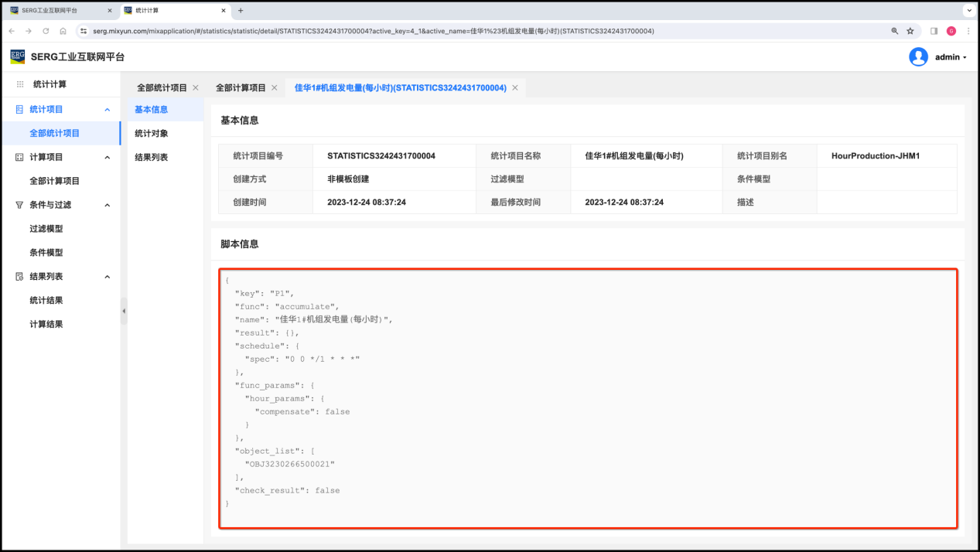Click the browser reload icon
The width and height of the screenshot is (980, 552).
click(46, 31)
